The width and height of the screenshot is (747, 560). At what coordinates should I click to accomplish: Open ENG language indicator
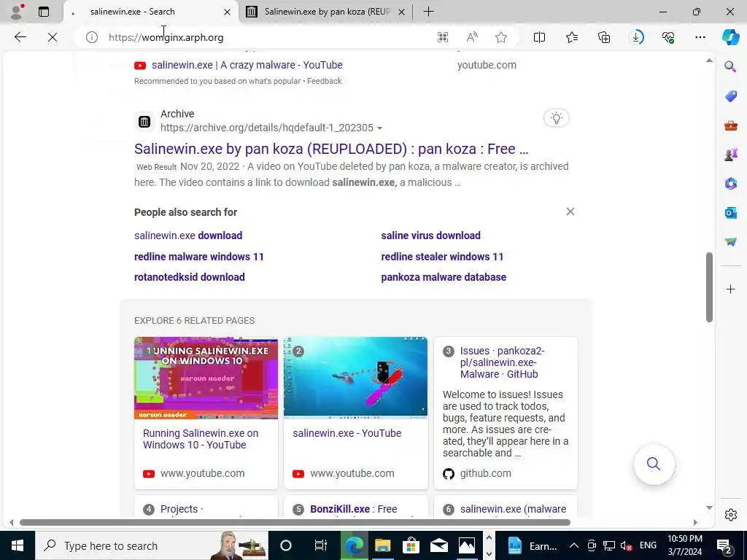pyautogui.click(x=648, y=545)
